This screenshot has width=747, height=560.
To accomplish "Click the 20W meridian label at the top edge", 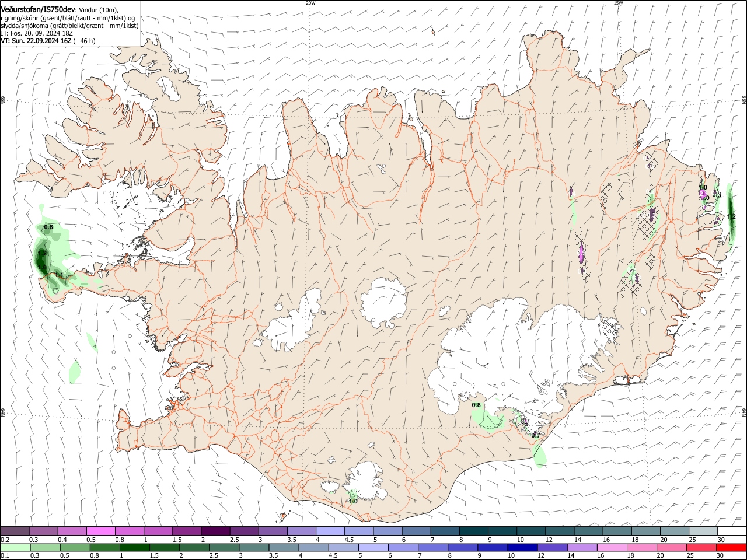I will coord(310,3).
